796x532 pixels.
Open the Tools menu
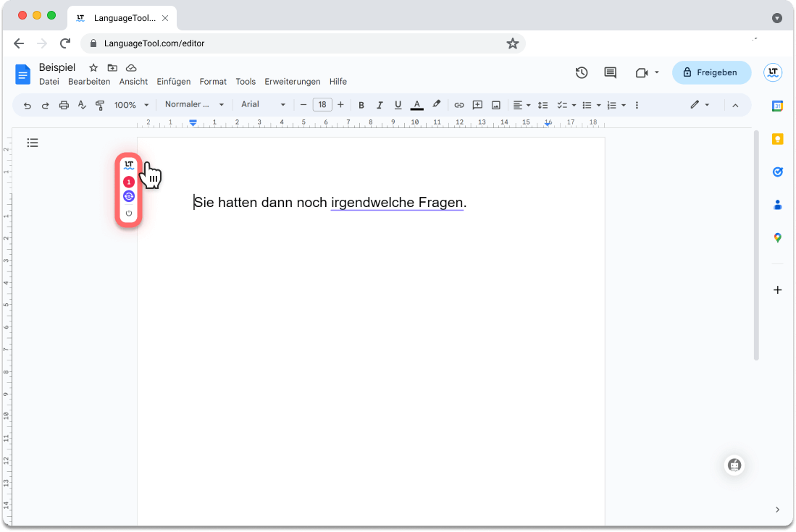tap(246, 82)
